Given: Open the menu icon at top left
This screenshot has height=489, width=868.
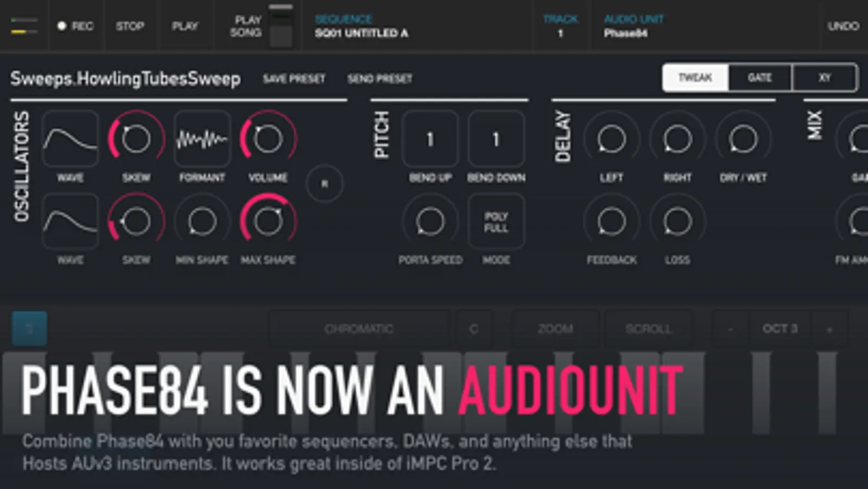Looking at the screenshot, I should click(24, 26).
